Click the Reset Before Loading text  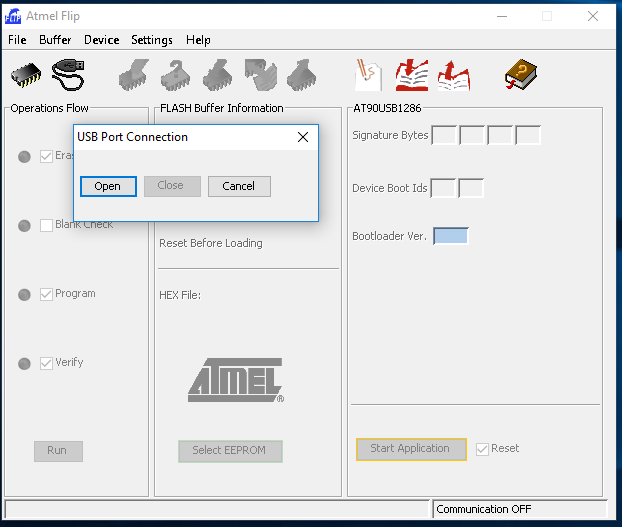tap(211, 243)
